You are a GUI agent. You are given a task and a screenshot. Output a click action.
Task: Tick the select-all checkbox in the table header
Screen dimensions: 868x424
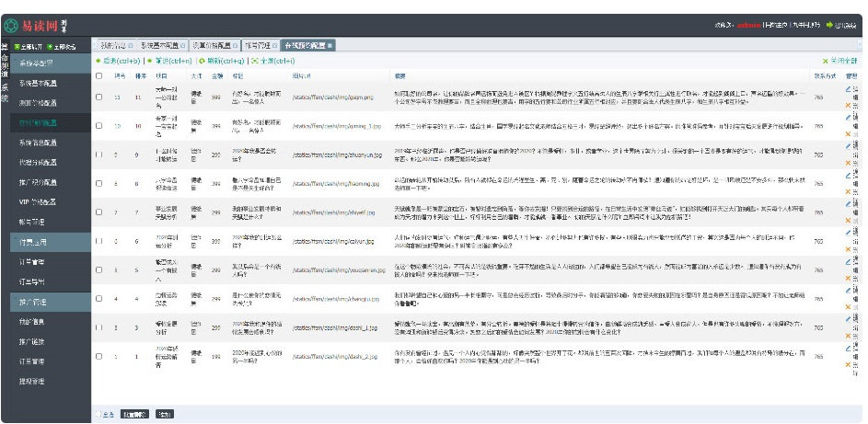click(x=99, y=75)
